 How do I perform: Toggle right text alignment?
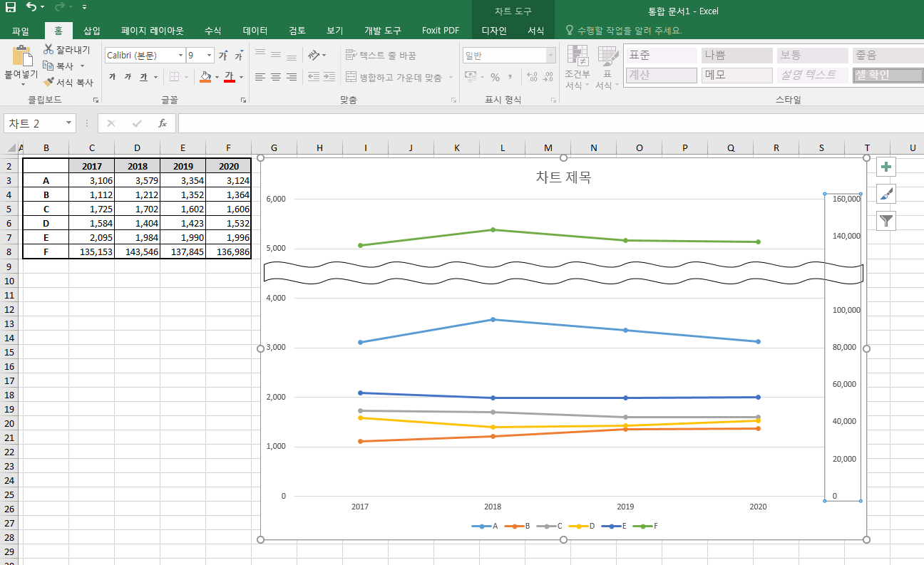click(292, 76)
